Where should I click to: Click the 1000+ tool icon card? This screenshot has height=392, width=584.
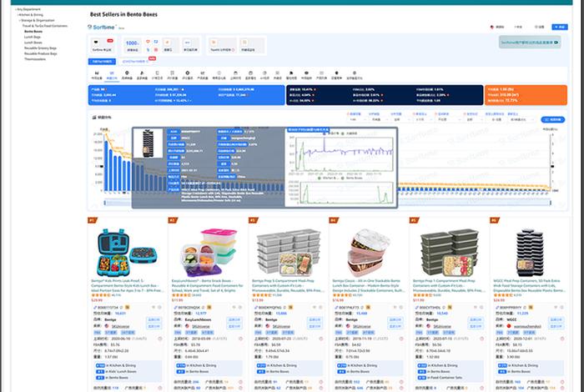tap(133, 43)
